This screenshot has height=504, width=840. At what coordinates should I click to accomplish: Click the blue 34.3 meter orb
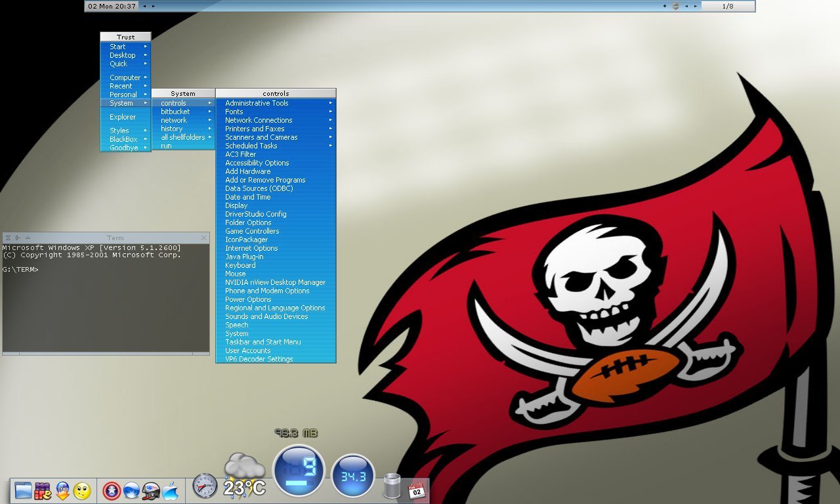coord(353,476)
